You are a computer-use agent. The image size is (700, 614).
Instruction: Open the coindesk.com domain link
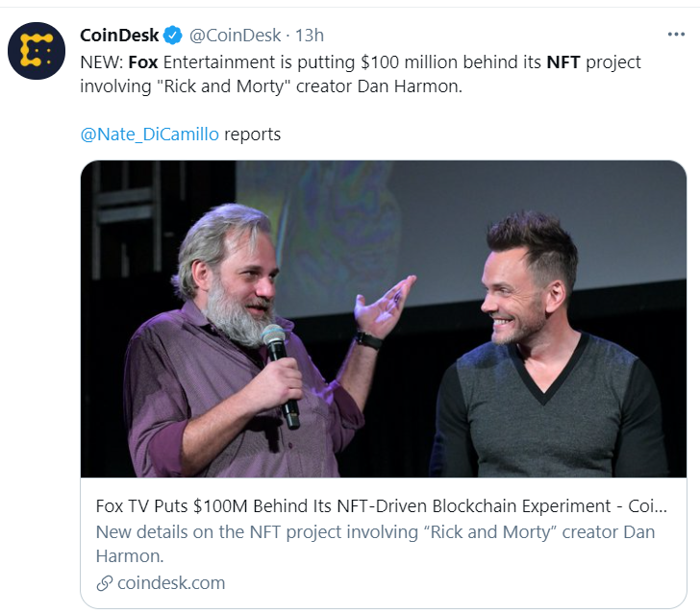[171, 583]
